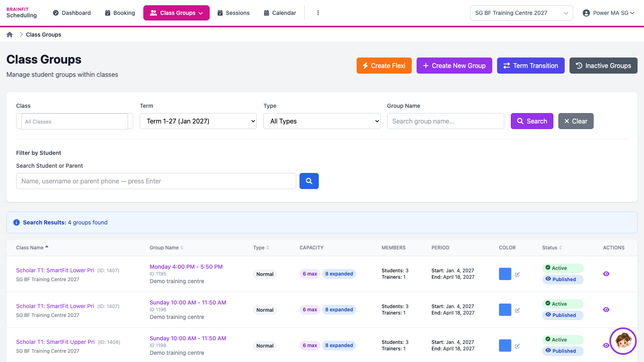Open the Sessions page
The image size is (644, 362).
pyautogui.click(x=233, y=13)
